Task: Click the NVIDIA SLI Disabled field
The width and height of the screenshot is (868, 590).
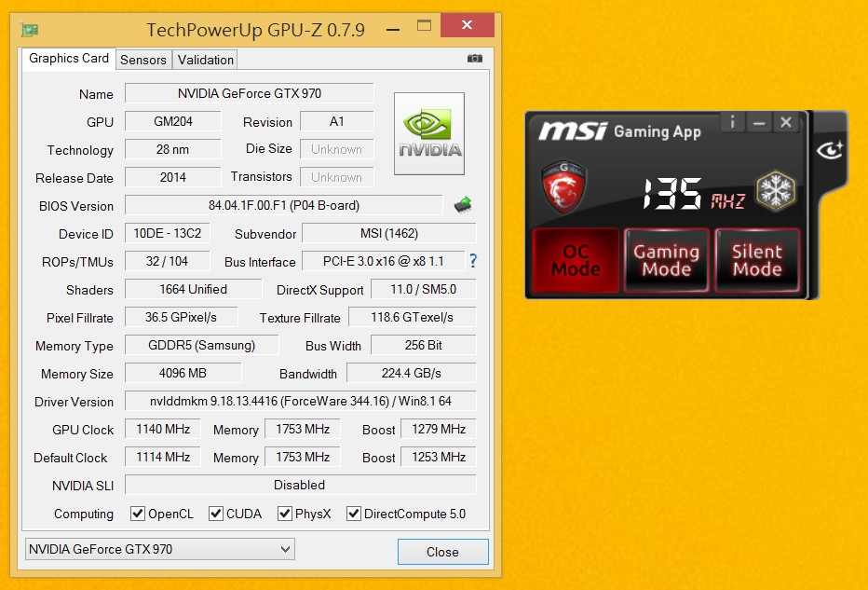Action: [300, 485]
